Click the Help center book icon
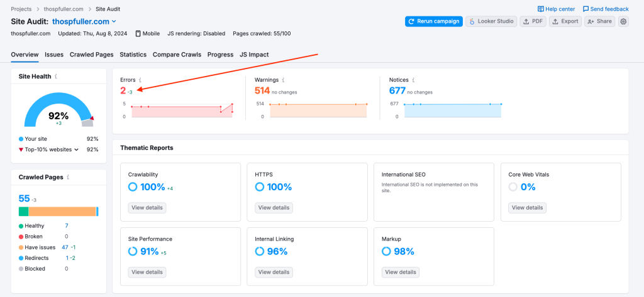The image size is (644, 297). [540, 9]
